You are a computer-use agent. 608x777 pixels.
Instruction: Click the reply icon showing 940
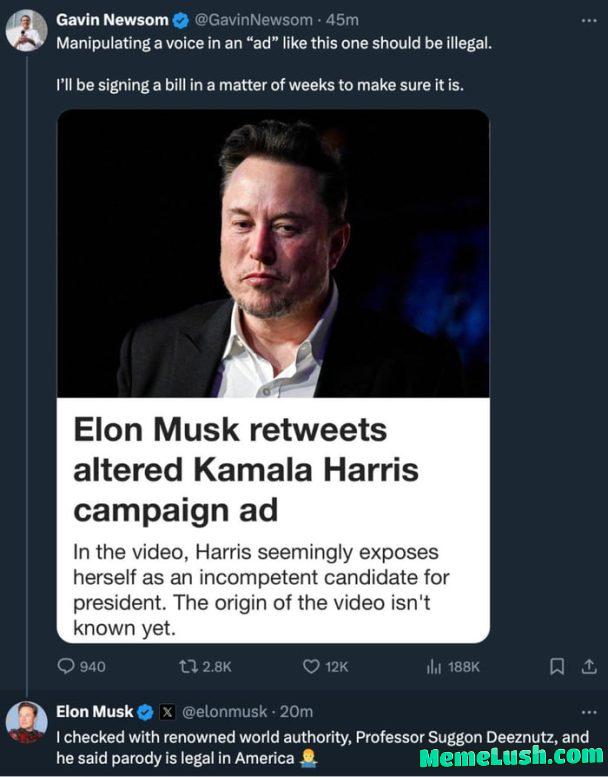[68, 666]
